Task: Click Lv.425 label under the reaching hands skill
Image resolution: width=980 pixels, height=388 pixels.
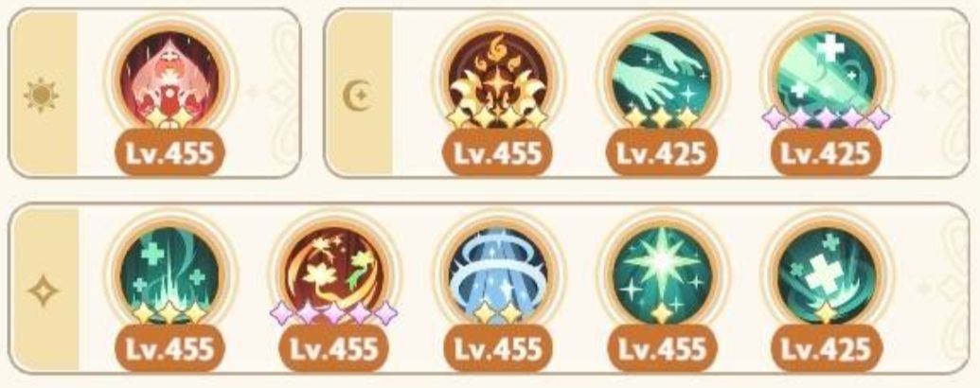Action: (x=662, y=153)
